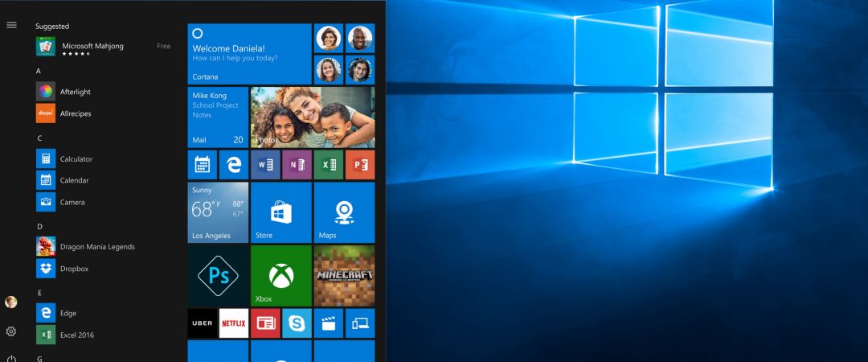868x362 pixels.
Task: Open the Photos tile
Action: coord(313,117)
